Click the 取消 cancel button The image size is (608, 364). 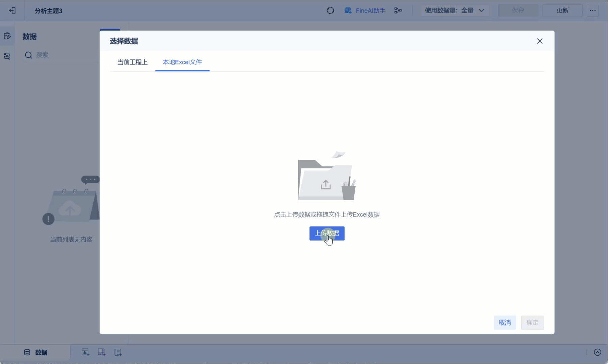click(x=505, y=322)
